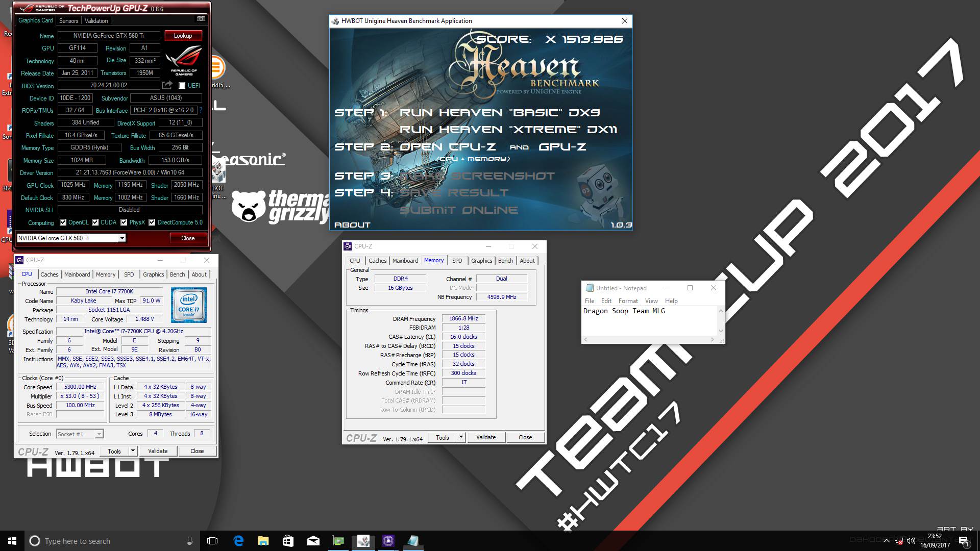The image size is (980, 551).
Task: Open the Format menu in Notepad
Action: tap(628, 301)
